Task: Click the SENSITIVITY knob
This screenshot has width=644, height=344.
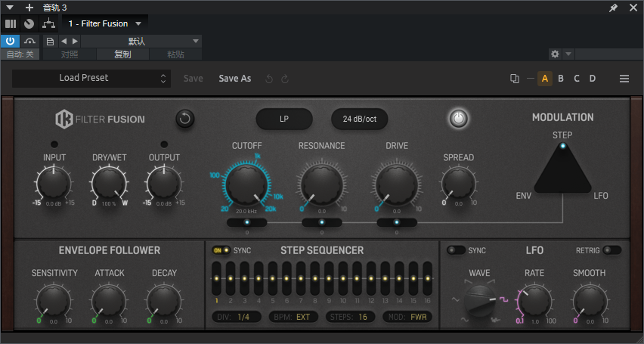Action: (54, 302)
